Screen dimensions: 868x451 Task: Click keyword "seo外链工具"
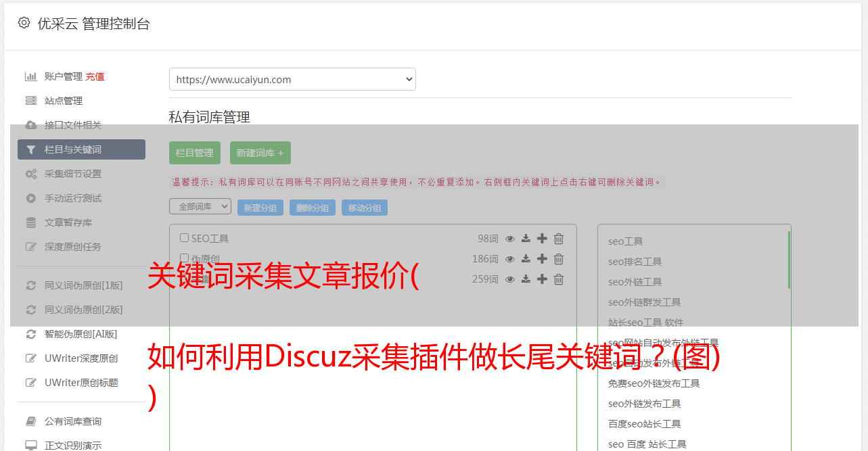coord(635,282)
